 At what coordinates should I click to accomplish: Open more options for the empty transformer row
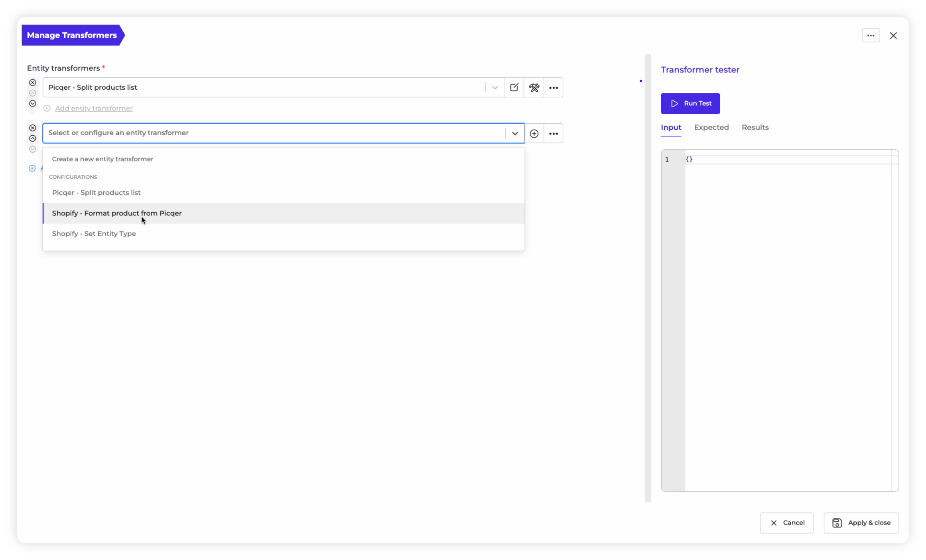point(554,134)
